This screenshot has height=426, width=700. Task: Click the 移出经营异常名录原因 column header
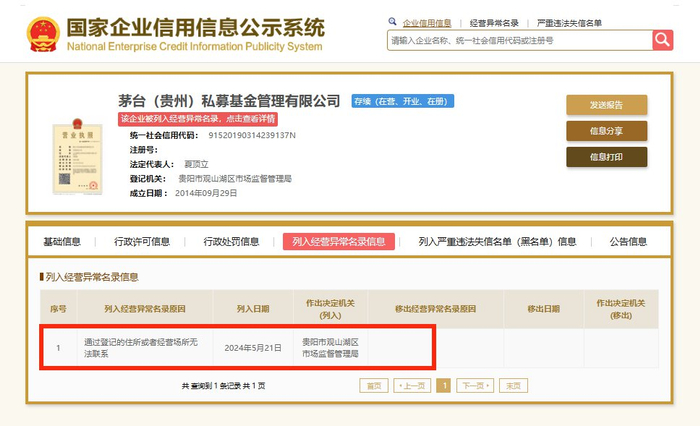coord(436,309)
